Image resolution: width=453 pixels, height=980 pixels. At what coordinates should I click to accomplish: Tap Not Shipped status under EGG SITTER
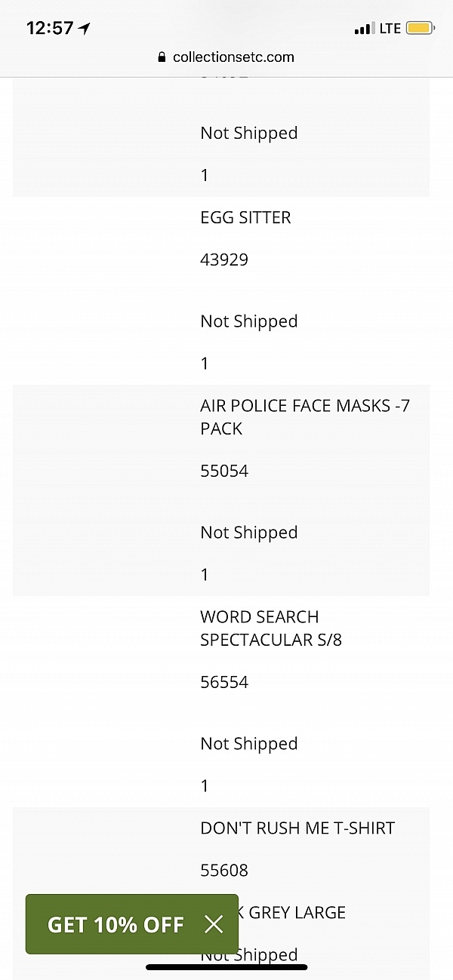coord(249,321)
